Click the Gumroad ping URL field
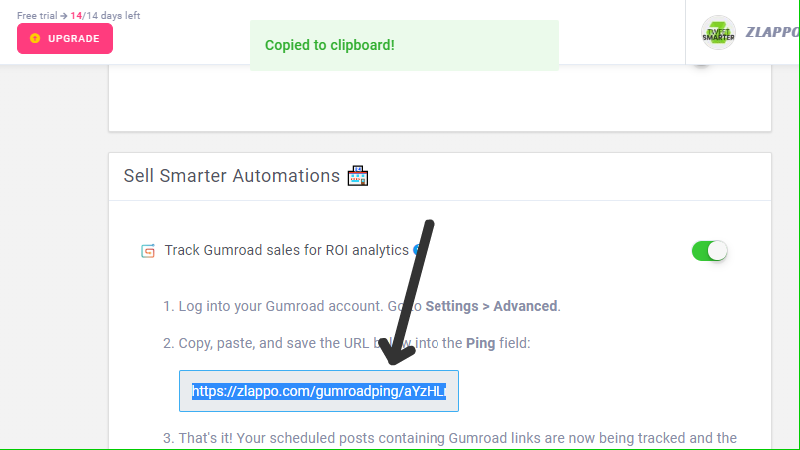800x450 pixels. tap(319, 391)
